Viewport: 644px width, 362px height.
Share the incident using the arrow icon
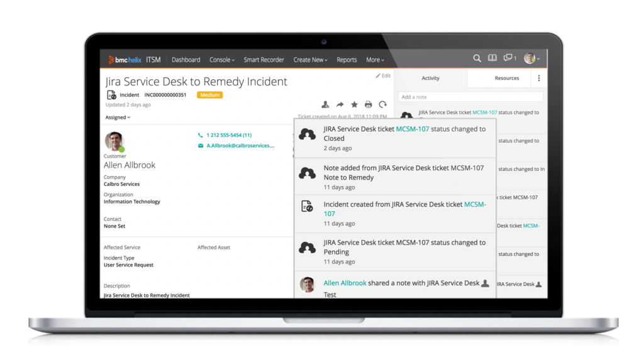point(340,105)
